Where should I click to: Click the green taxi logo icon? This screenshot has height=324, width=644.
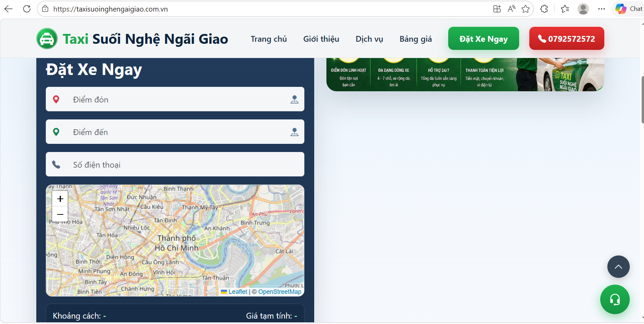tap(47, 39)
